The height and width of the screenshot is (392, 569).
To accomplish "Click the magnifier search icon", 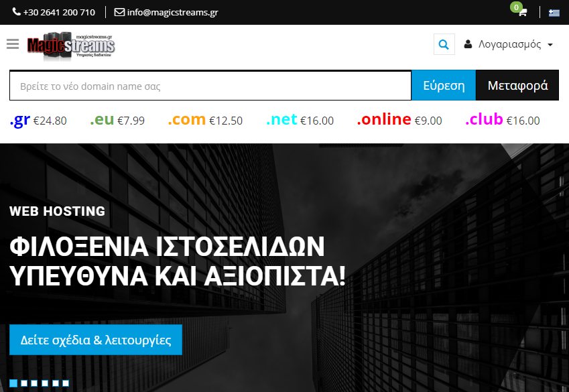I will coord(444,44).
